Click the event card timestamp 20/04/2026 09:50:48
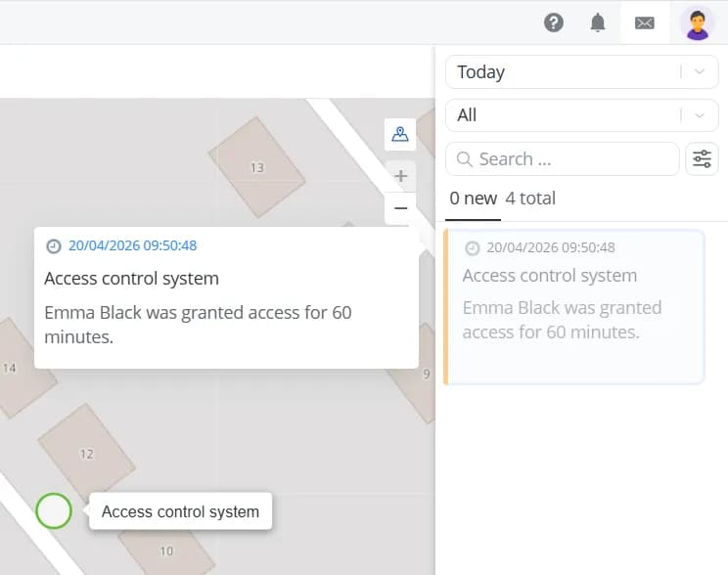Viewport: 728px width, 575px height. coord(551,247)
